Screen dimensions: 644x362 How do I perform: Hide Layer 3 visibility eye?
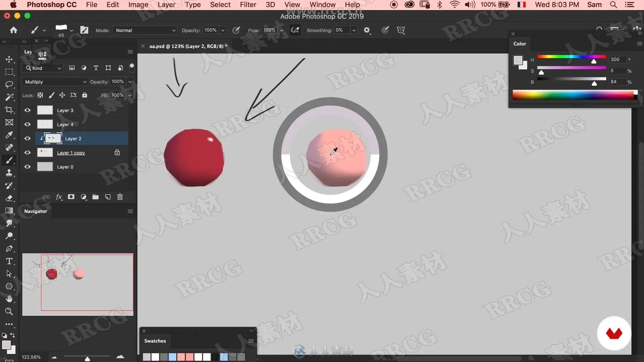tap(28, 110)
